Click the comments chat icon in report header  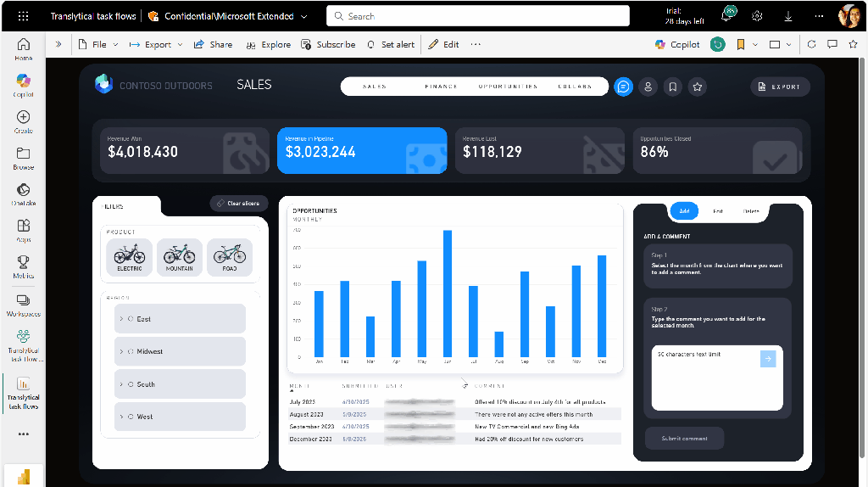pos(623,87)
